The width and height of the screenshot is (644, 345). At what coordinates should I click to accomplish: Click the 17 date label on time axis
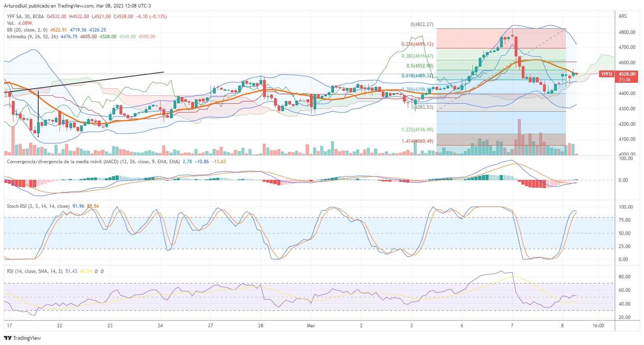coord(9,326)
